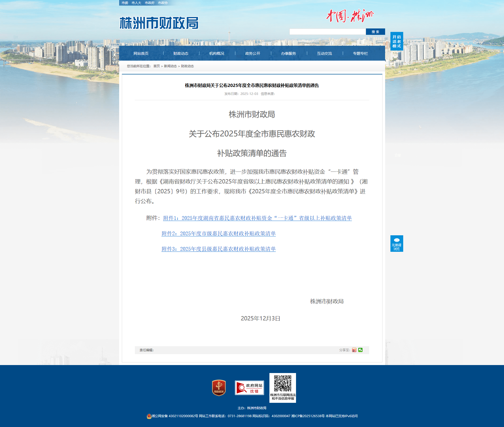Click the 株洲市财政局 site title logo
504x427 pixels.
click(x=159, y=23)
